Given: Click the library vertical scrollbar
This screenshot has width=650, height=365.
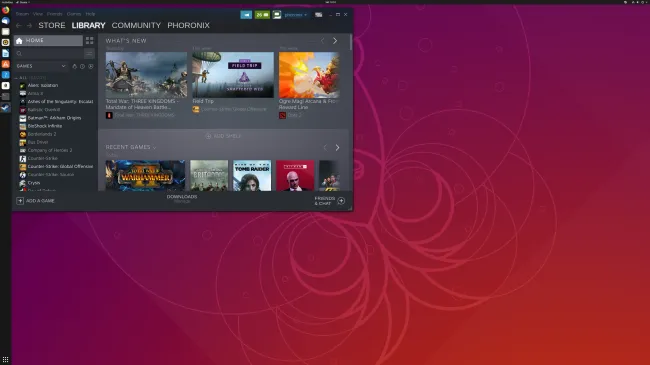Looking at the screenshot, I should click(x=351, y=42).
